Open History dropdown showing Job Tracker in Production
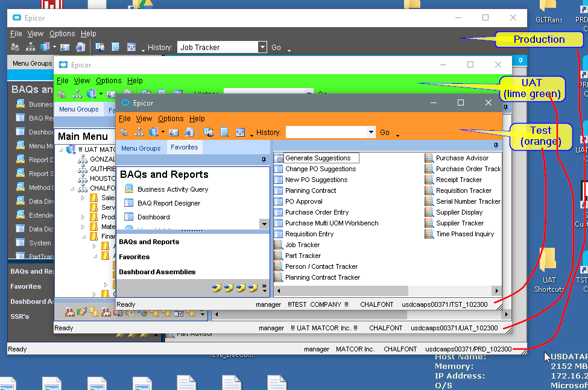 point(262,47)
